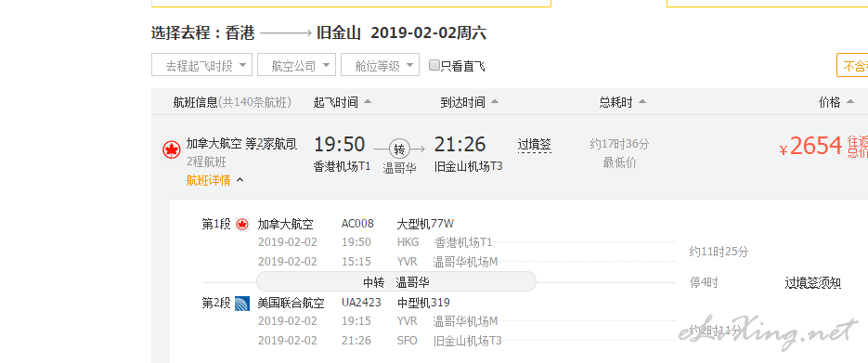Click the 过境签 transit visa link

tap(534, 145)
